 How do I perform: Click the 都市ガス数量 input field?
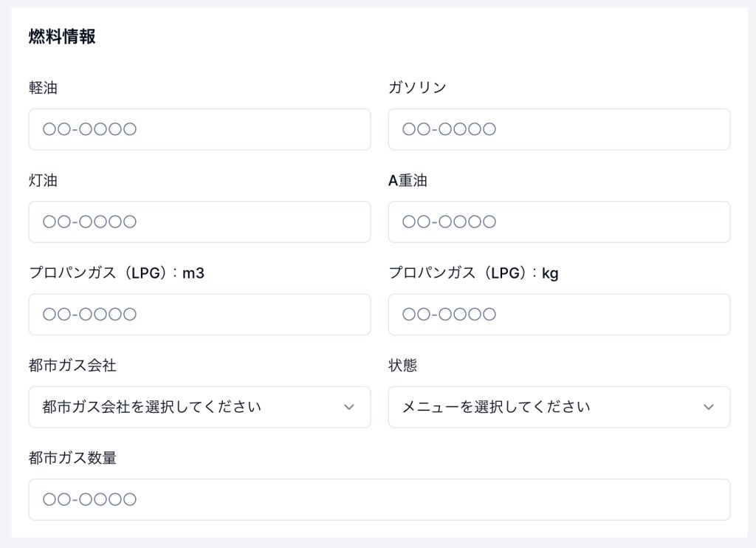[379, 499]
